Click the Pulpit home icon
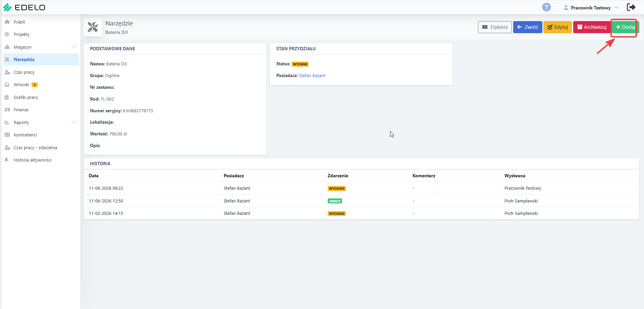Screen dimensions: 644x309 [7, 22]
